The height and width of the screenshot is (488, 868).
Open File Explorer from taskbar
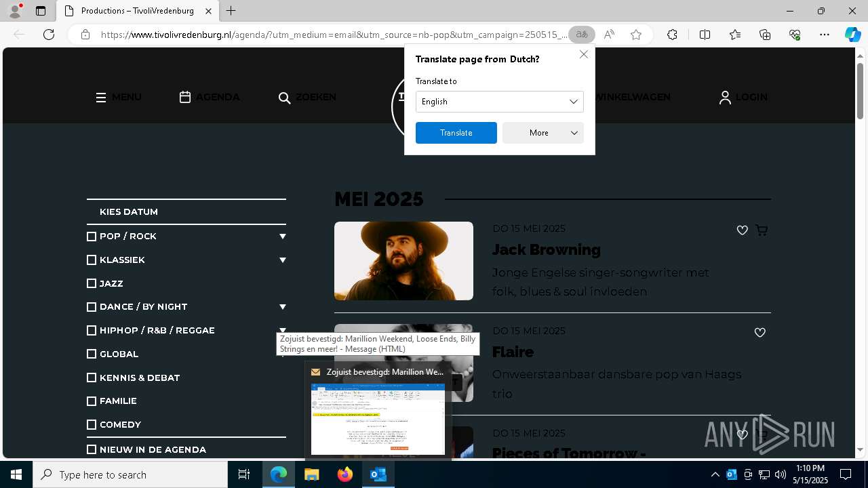[312, 474]
